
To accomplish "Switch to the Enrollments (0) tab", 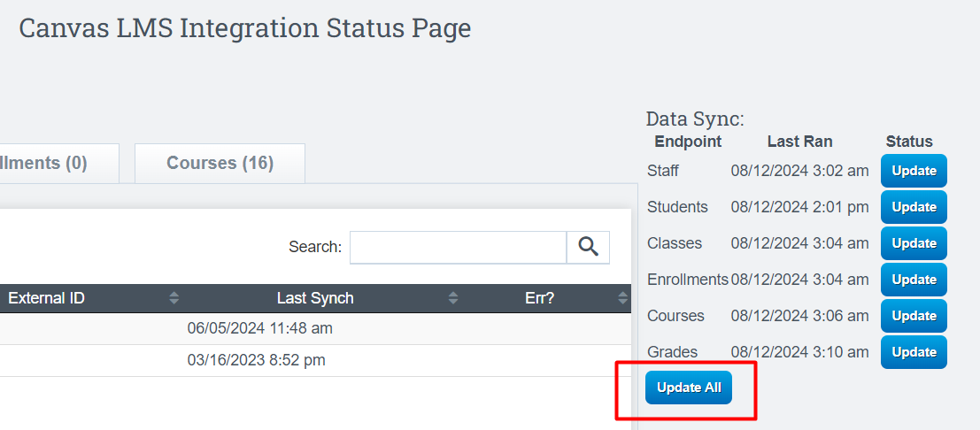I will 58,163.
